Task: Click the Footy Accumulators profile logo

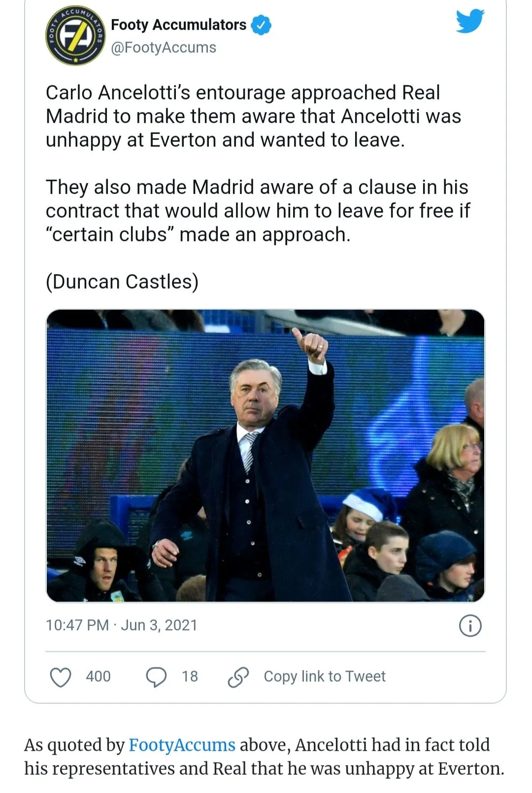Action: tap(75, 37)
